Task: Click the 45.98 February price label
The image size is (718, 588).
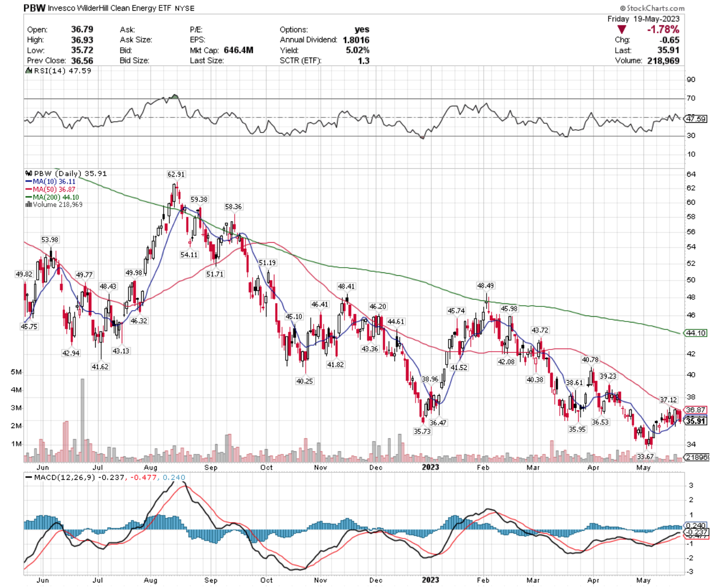Action: [x=509, y=309]
